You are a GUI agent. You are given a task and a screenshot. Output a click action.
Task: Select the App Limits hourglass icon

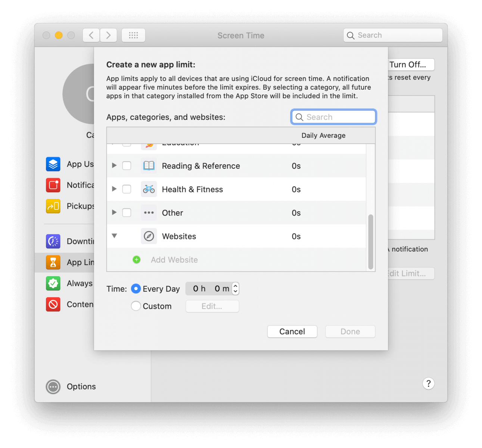tap(53, 262)
